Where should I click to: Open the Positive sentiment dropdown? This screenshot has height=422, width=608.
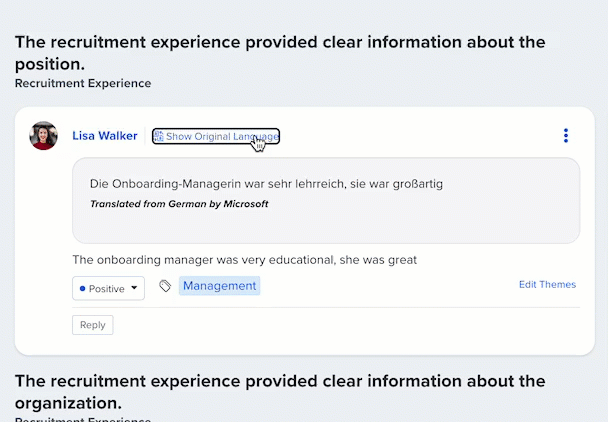(108, 288)
